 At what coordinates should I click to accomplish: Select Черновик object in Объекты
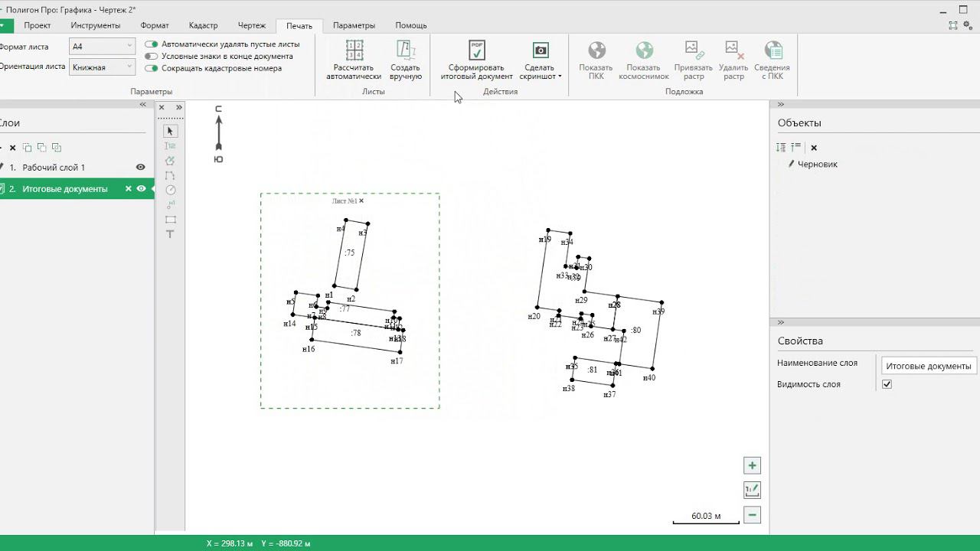[x=818, y=164]
